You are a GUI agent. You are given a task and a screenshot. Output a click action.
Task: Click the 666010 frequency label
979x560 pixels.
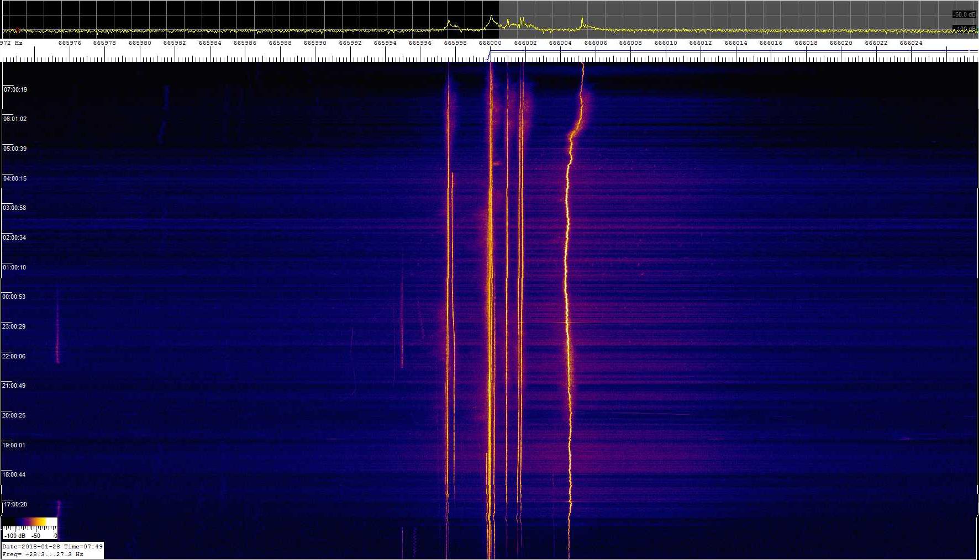(666, 43)
